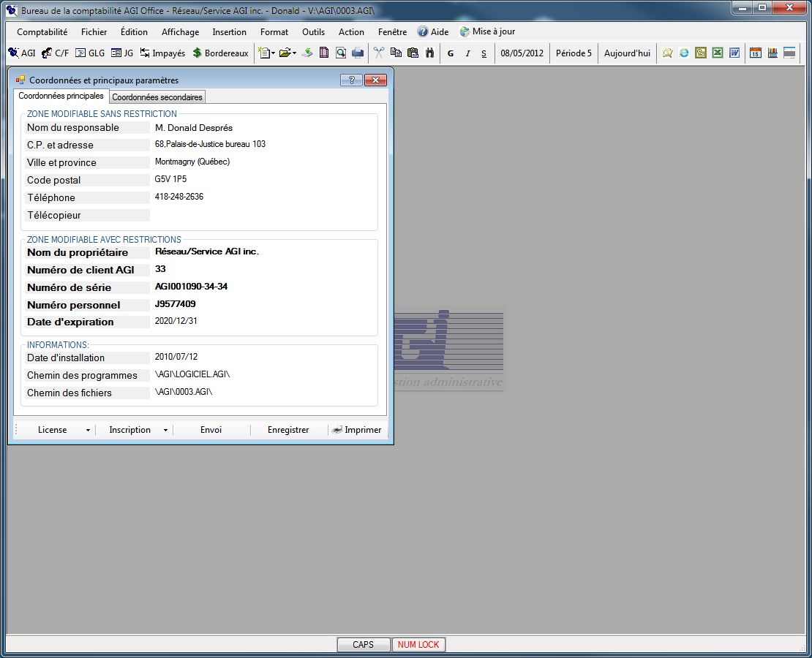Toggle italic with the I button
Viewport: 812px width, 658px height.
[x=467, y=53]
